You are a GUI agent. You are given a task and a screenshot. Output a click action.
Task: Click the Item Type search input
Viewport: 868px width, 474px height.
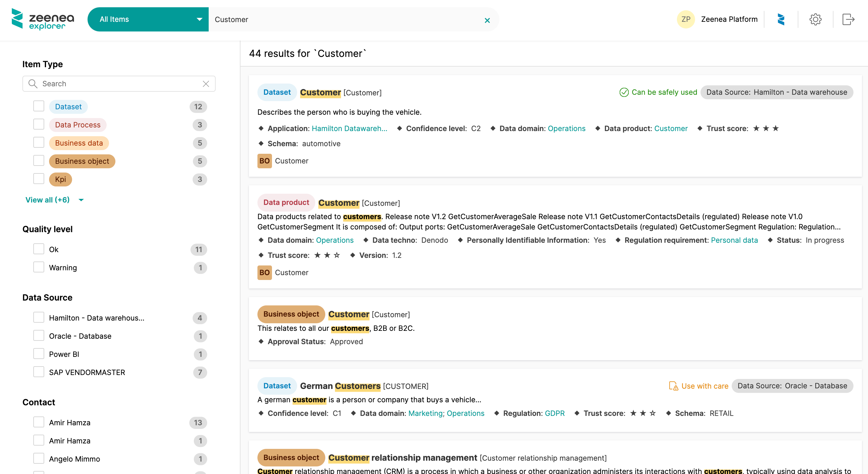tap(120, 84)
